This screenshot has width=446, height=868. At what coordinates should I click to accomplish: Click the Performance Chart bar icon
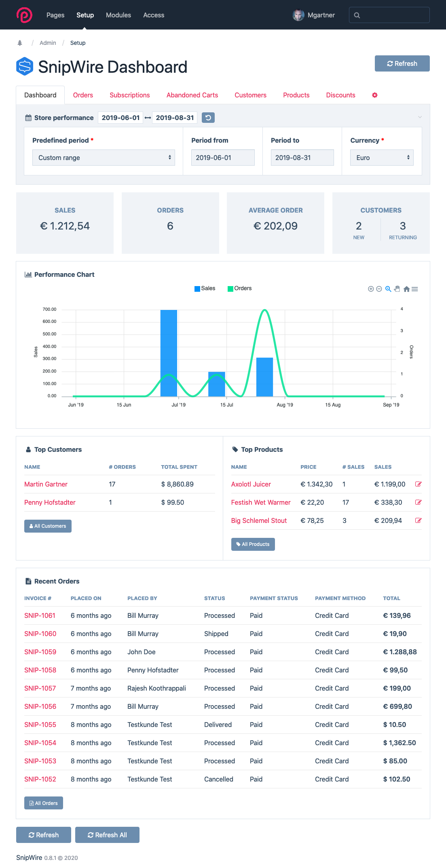tap(28, 274)
